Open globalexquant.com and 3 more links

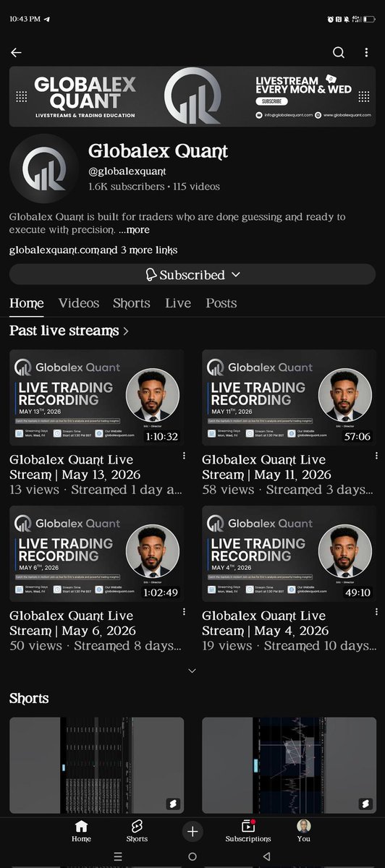(93, 250)
